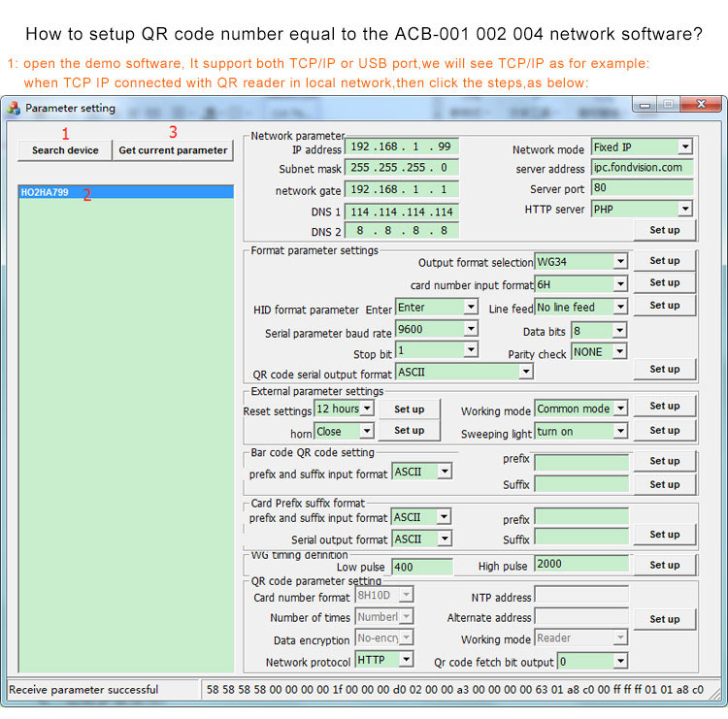Image resolution: width=728 pixels, height=719 pixels.
Task: Click the Search device button
Action: (65, 150)
